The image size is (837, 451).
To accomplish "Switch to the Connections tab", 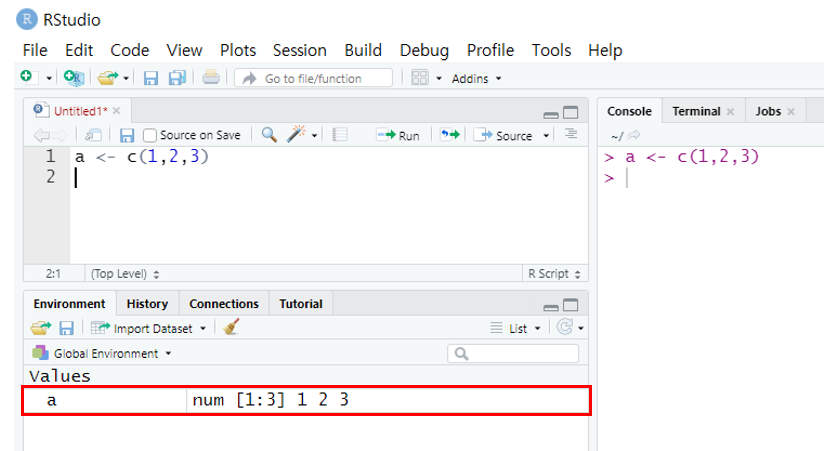I will click(224, 304).
